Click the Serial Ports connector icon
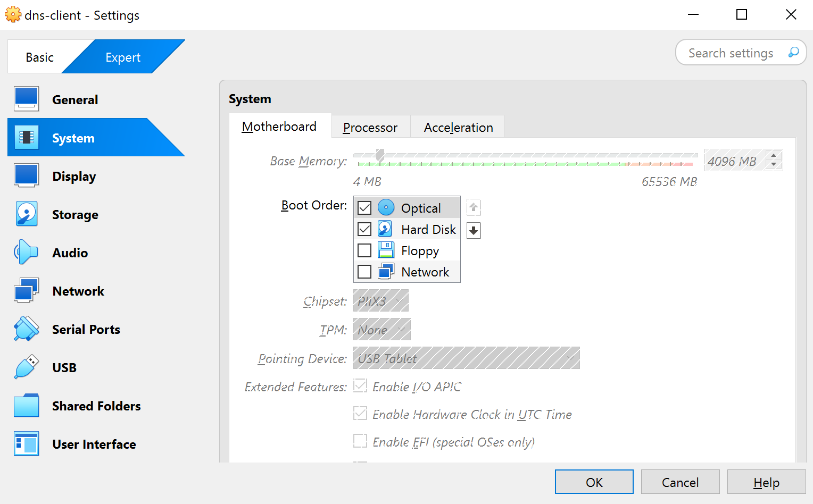813x504 pixels. pyautogui.click(x=27, y=329)
